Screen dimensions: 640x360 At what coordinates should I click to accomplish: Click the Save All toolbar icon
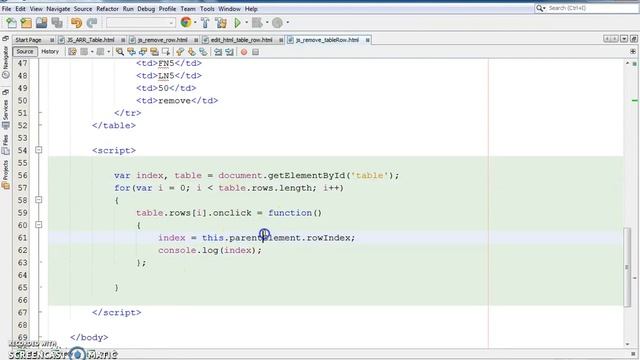(57, 23)
